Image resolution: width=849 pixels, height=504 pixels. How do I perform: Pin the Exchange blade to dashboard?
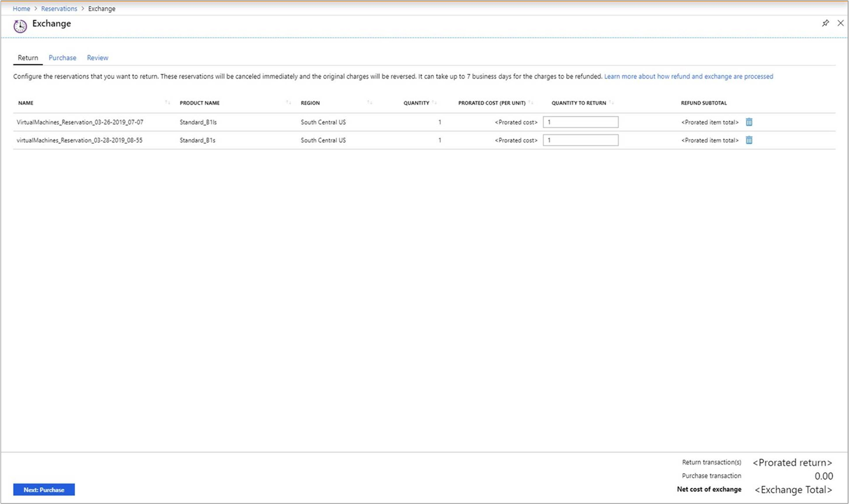point(825,23)
